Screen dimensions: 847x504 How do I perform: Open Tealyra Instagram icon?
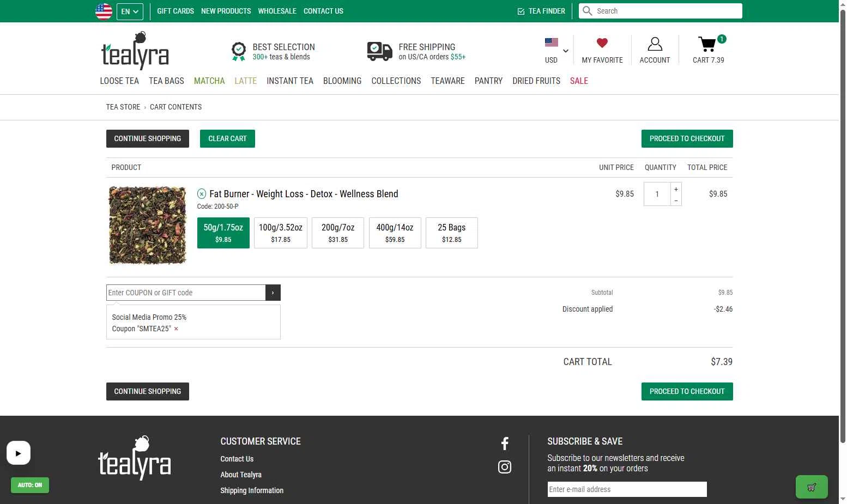coord(505,467)
